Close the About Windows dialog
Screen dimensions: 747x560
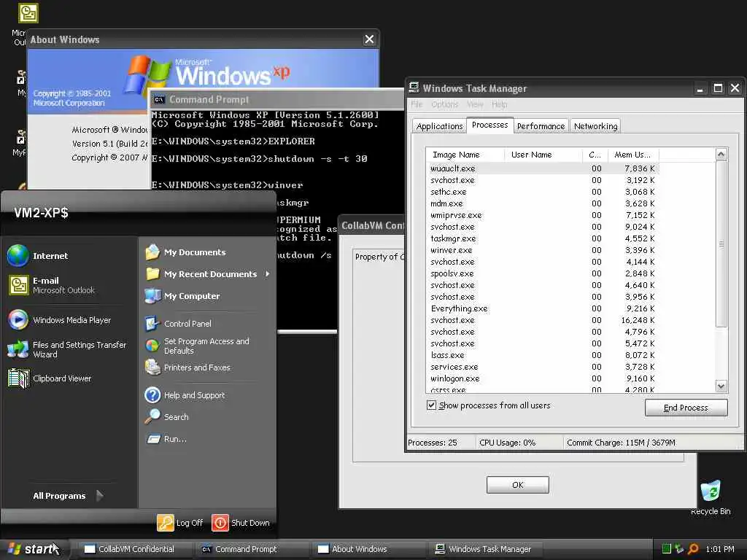pyautogui.click(x=369, y=39)
